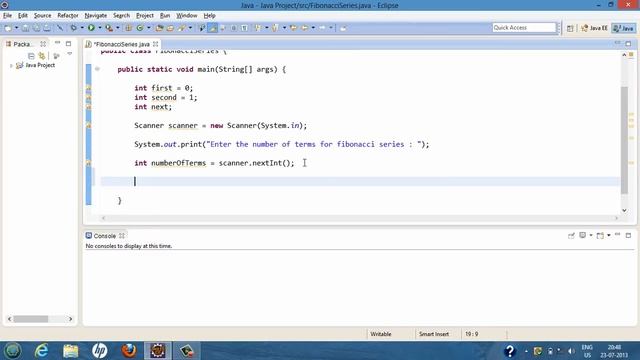Open the Refactor menu

coord(68,16)
